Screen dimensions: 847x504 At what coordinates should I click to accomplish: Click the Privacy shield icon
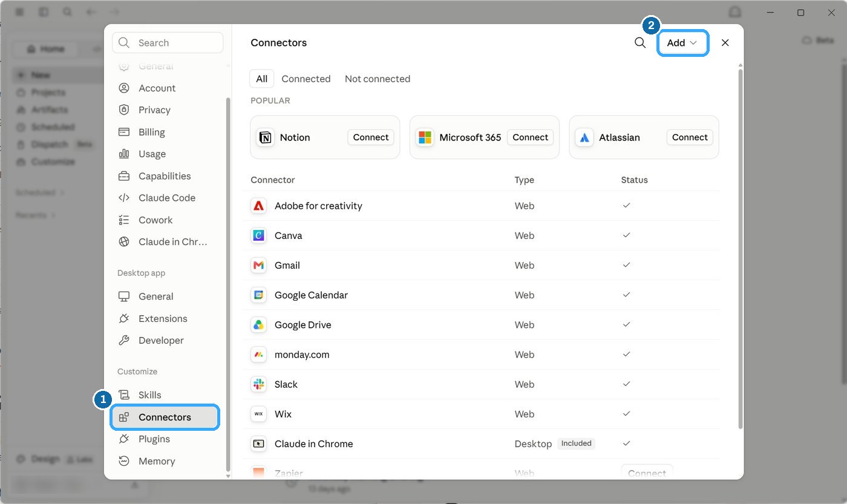point(124,110)
